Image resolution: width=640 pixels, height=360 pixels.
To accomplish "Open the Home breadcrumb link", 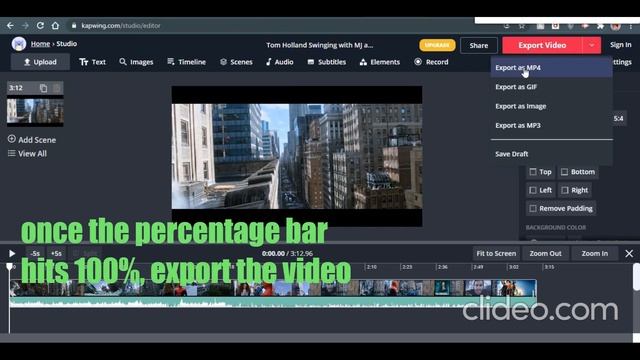I will (40, 44).
